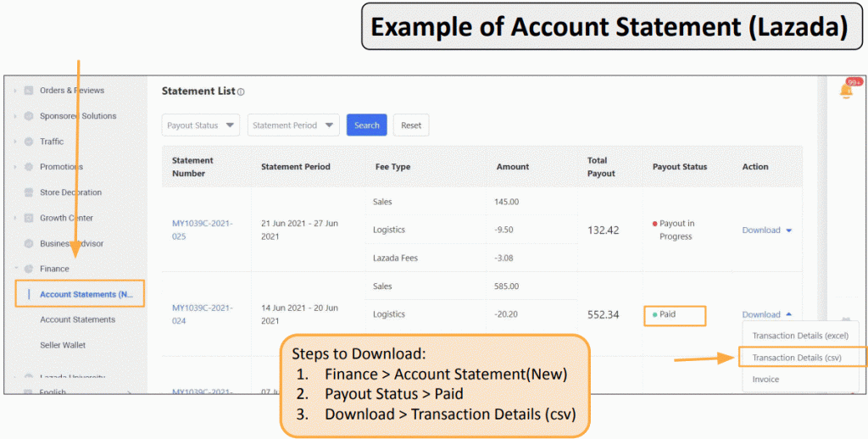Click the Payout Status column header

click(680, 167)
